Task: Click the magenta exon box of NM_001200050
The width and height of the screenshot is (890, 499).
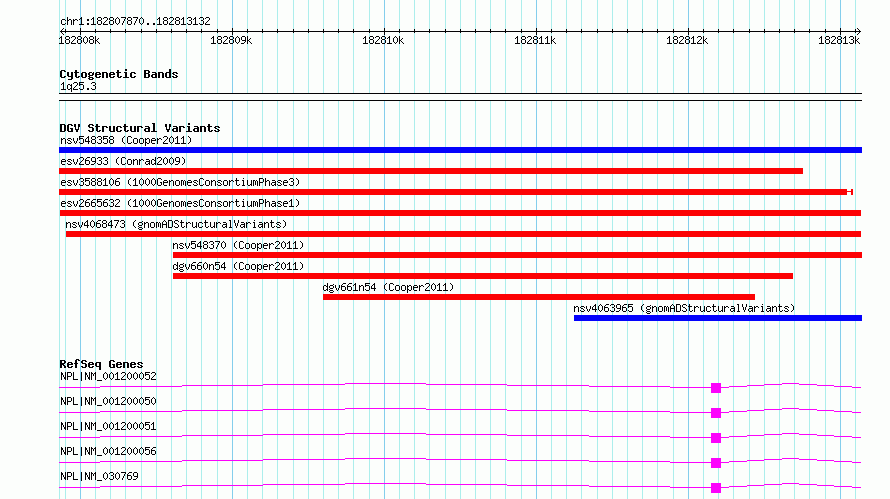Action: pos(716,413)
